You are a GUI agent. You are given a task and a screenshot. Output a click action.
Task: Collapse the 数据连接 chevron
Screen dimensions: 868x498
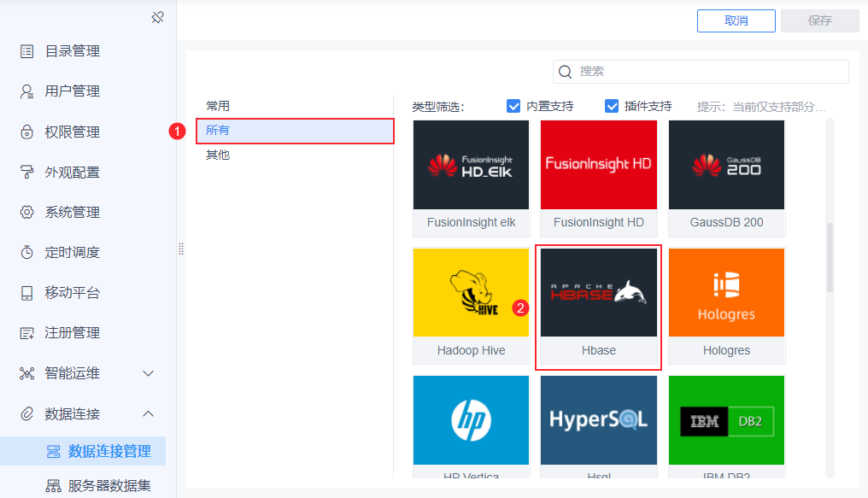[x=149, y=414]
